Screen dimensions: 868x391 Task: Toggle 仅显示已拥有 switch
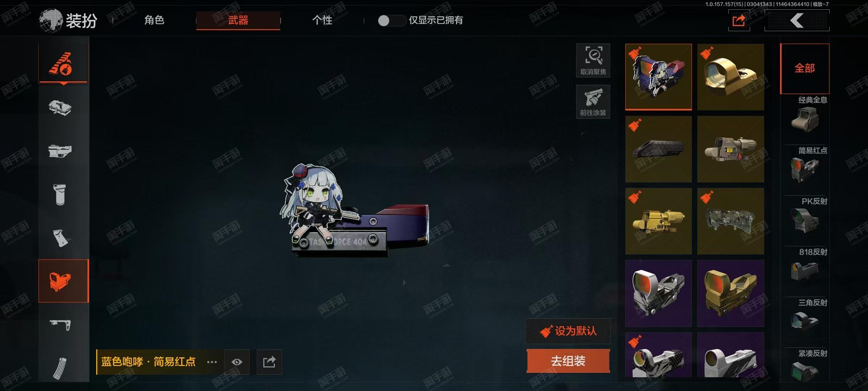pos(392,21)
